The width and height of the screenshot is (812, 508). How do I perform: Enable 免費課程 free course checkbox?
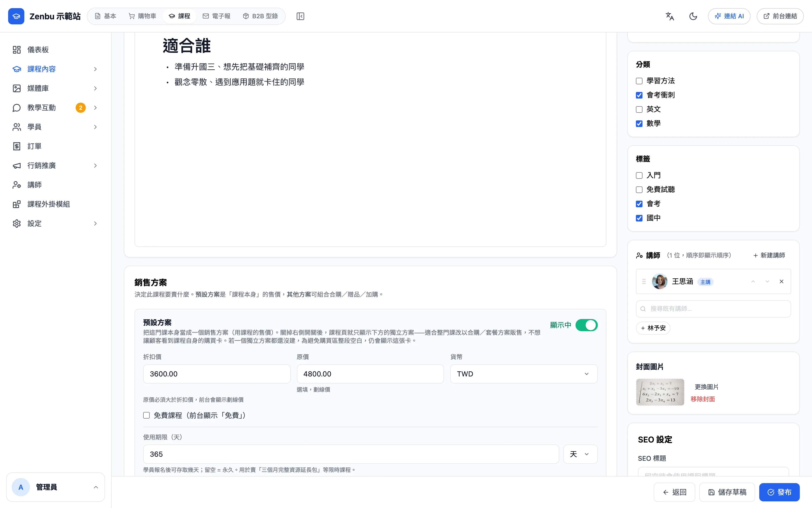(x=146, y=415)
